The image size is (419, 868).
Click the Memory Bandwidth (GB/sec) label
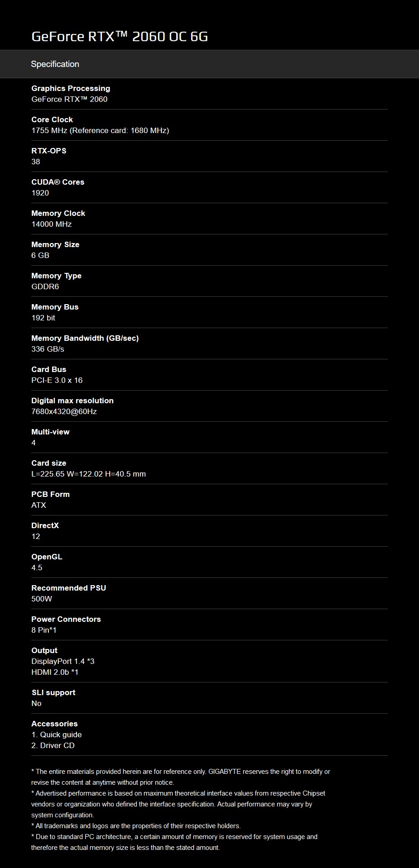point(85,338)
